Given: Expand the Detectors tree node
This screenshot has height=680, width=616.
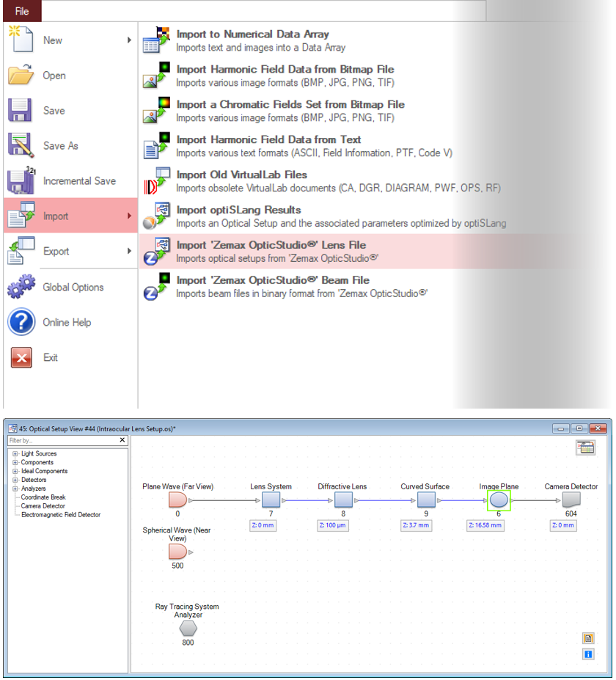Looking at the screenshot, I should pos(15,480).
